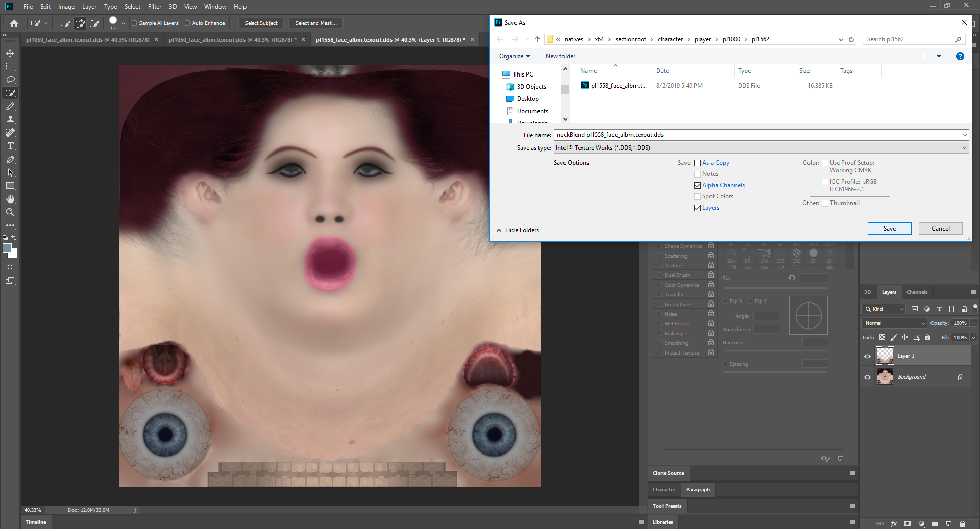Open the Image menu
Screen dimensions: 980x529
[x=66, y=7]
